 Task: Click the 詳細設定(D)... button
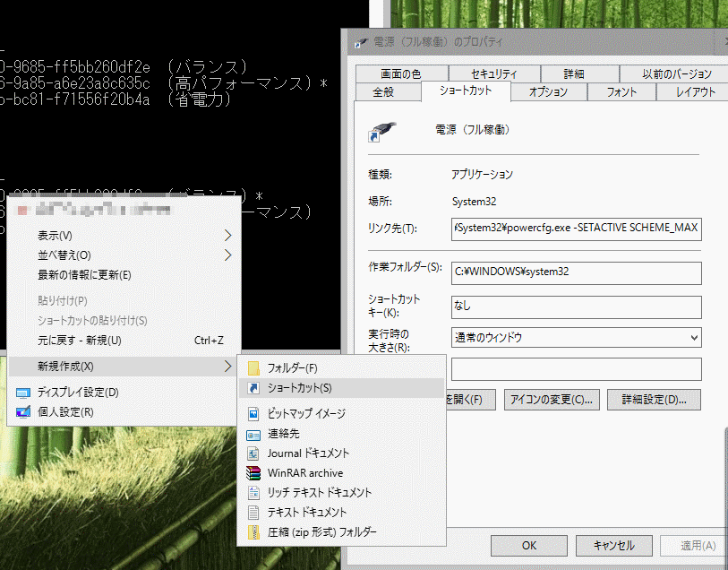coord(654,400)
